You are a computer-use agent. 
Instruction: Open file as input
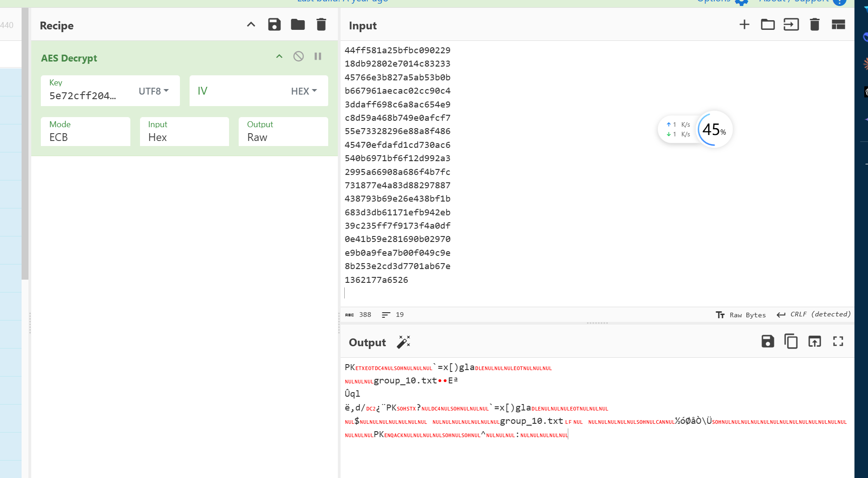[791, 25]
